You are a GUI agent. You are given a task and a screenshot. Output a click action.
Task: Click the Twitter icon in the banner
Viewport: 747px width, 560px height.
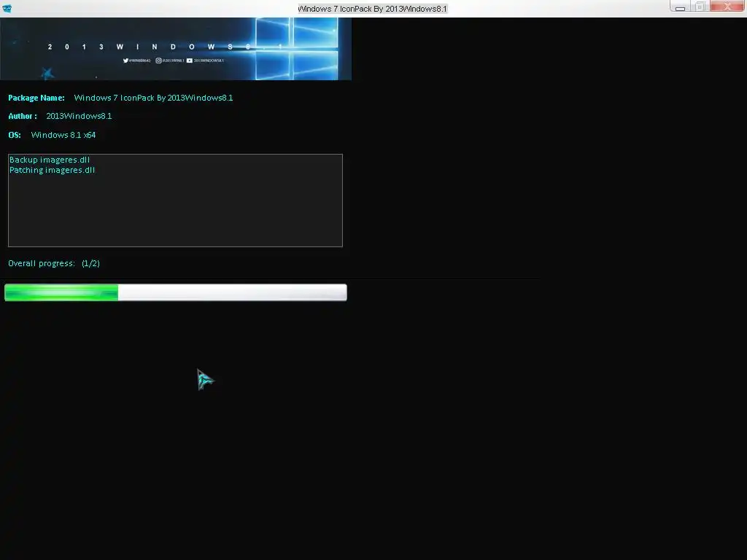pyautogui.click(x=125, y=61)
